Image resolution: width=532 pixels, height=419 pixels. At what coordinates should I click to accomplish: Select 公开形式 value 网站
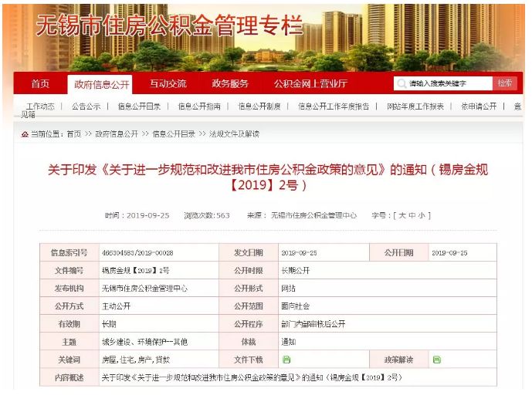point(289,289)
